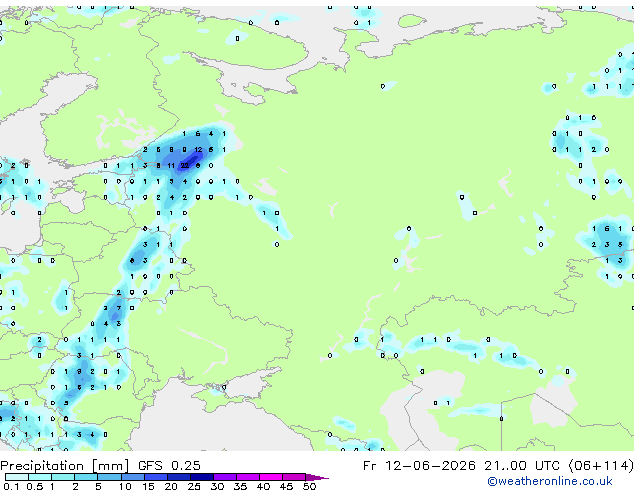Select legend swatch between 0.1 and 0.5
The width and height of the screenshot is (634, 490).
tap(17, 477)
